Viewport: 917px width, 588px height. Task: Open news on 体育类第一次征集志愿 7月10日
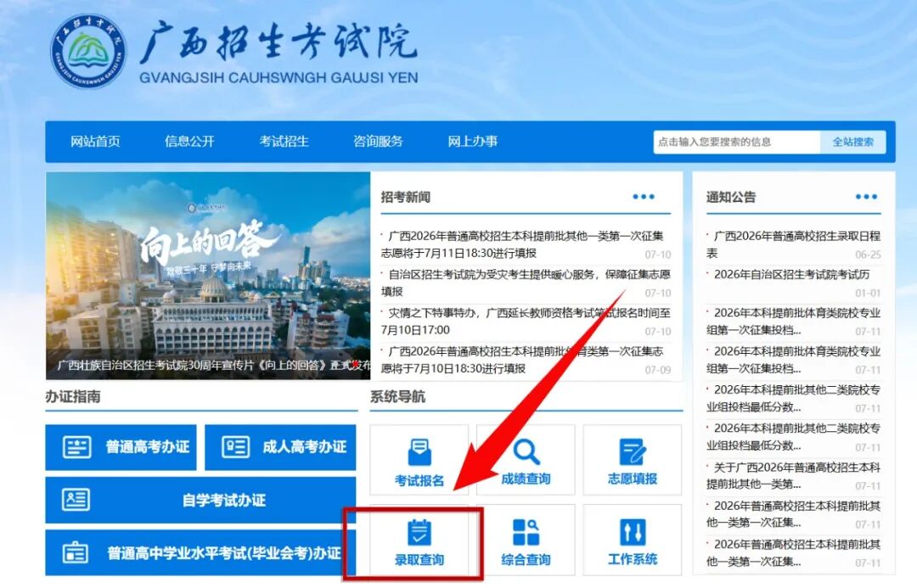click(522, 360)
